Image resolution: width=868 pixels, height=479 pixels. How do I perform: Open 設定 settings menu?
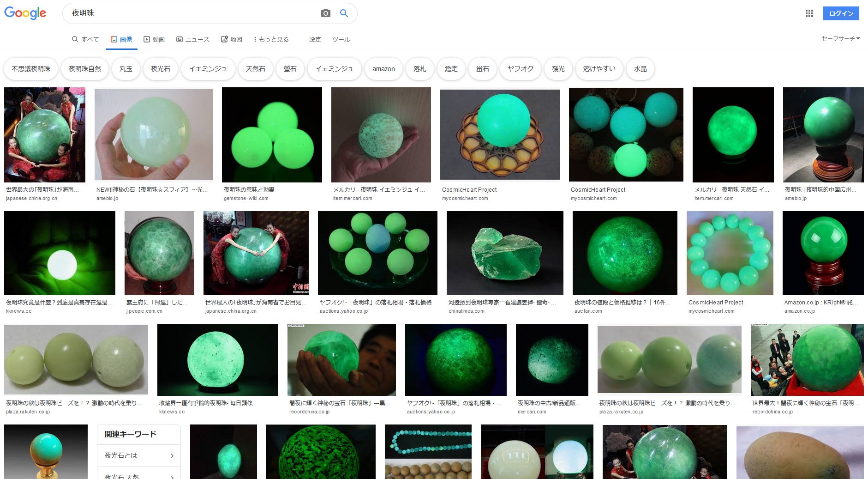point(315,39)
